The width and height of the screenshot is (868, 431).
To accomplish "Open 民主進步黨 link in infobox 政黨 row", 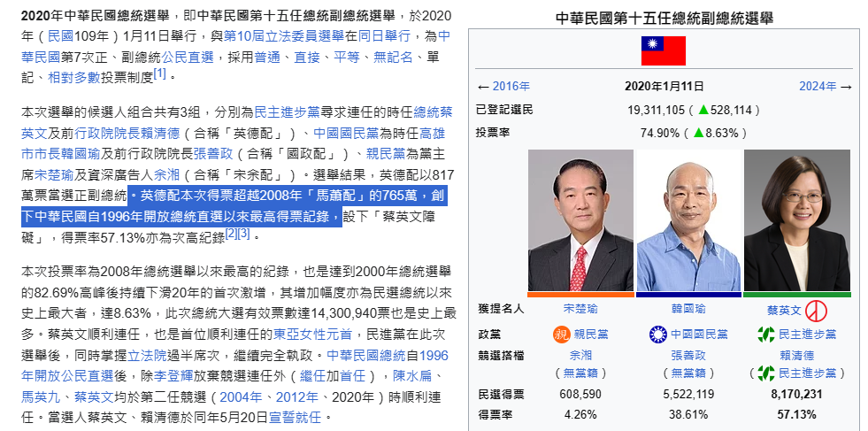I will point(808,334).
